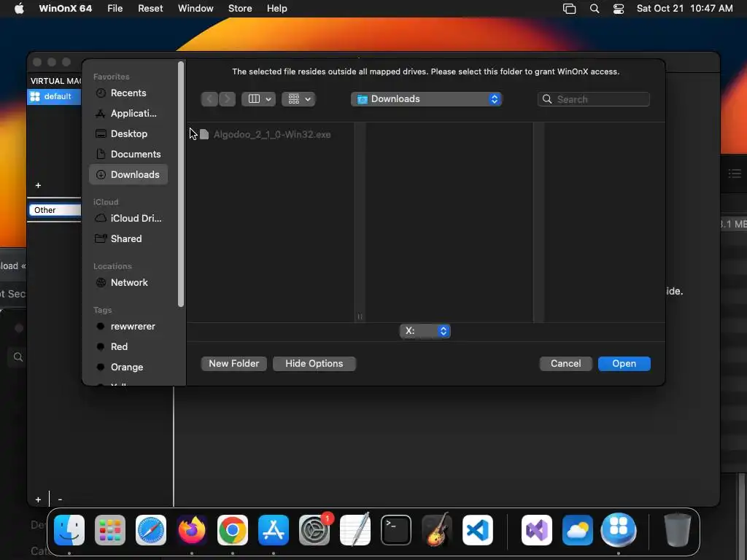This screenshot has height=560, width=747.
Task: Select Applications in sidebar
Action: coord(128,113)
